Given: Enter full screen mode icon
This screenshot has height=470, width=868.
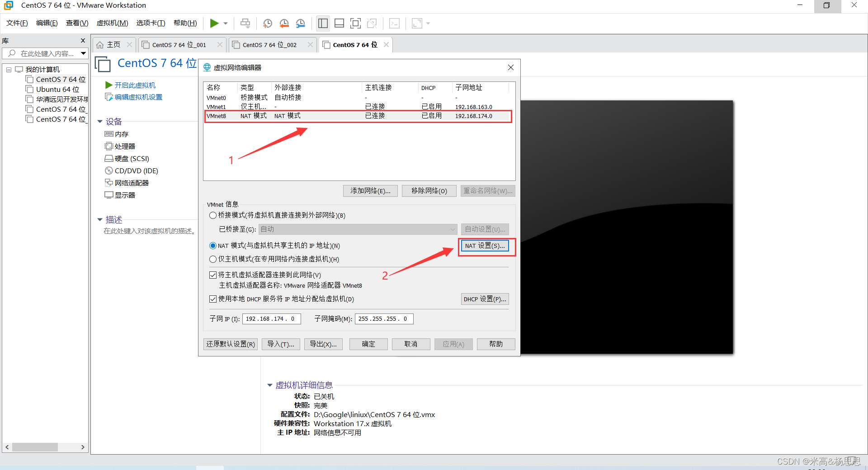Looking at the screenshot, I should [x=356, y=23].
